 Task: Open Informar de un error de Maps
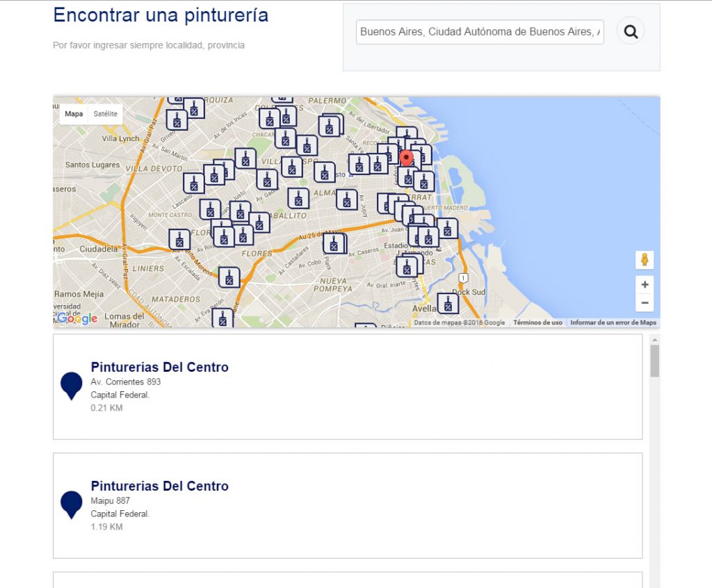[x=613, y=322]
